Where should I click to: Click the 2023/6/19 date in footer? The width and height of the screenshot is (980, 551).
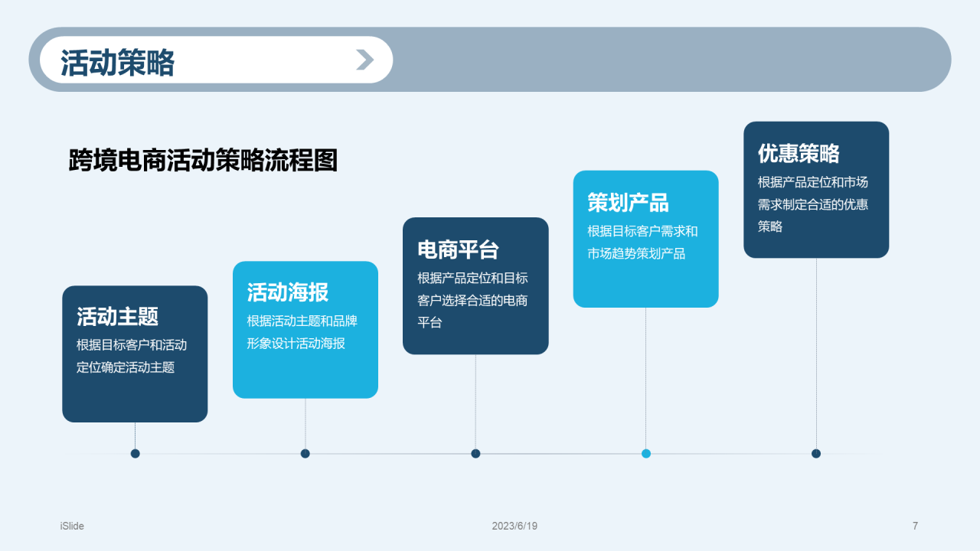pos(514,526)
